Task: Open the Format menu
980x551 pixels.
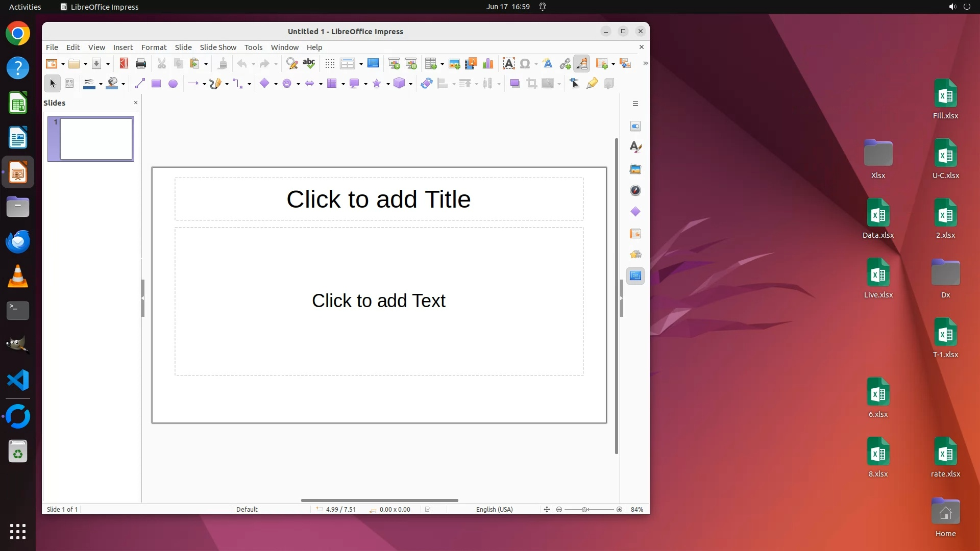Action: point(154,47)
